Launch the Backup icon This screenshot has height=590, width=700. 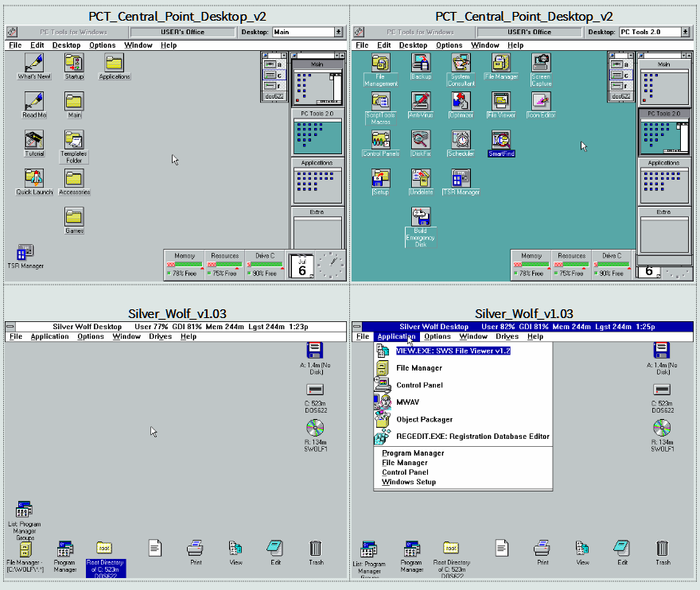(421, 67)
